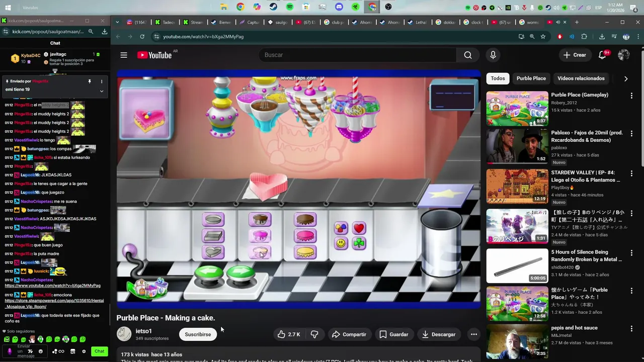
Task: Click the YouTube search magnifier button
Action: (x=468, y=55)
